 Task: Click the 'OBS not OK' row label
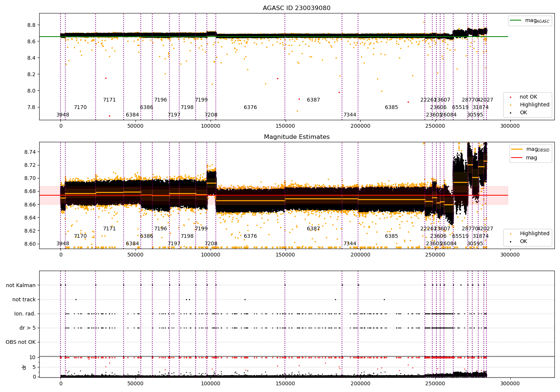click(21, 342)
